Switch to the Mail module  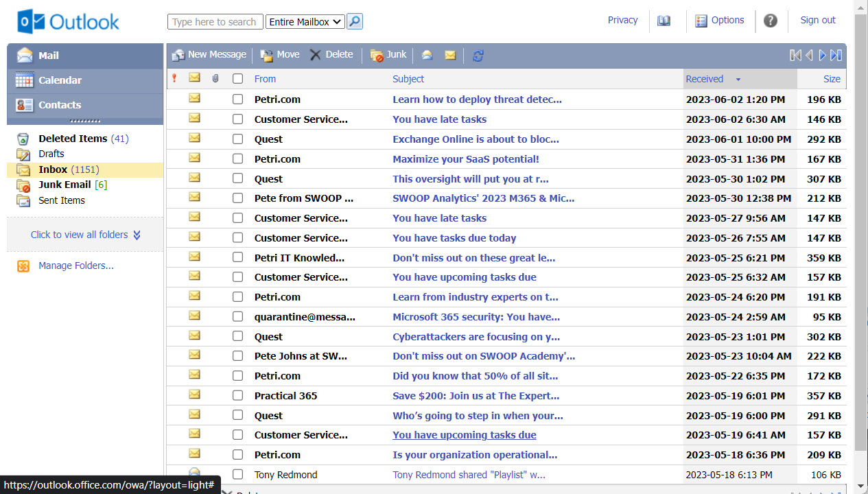tap(85, 56)
